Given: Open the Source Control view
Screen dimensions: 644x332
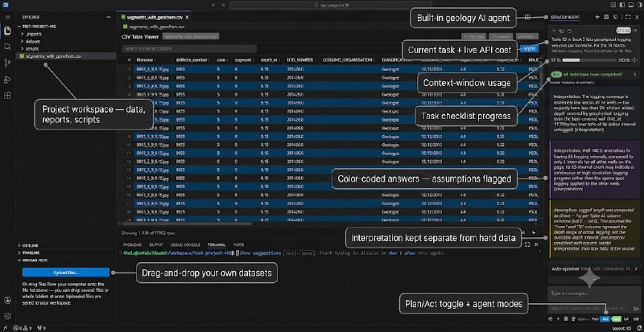Looking at the screenshot, I should coord(7,63).
